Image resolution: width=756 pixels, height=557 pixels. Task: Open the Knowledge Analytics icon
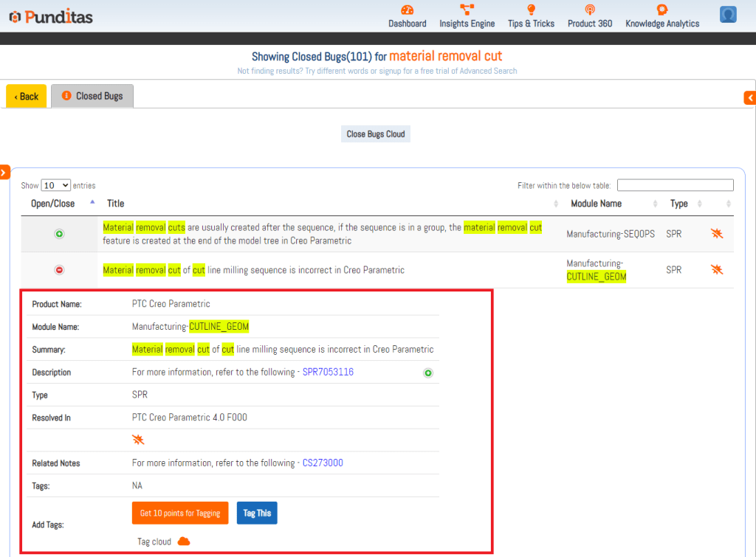(x=661, y=10)
